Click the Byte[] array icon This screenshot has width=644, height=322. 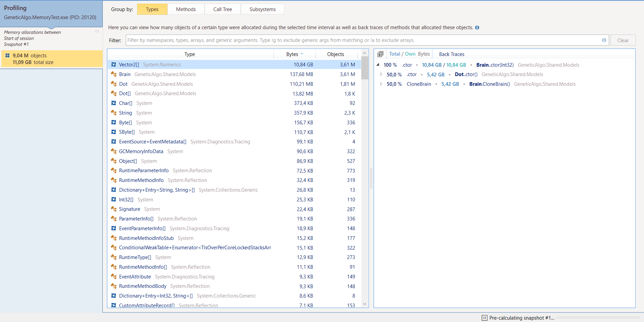tap(114, 123)
